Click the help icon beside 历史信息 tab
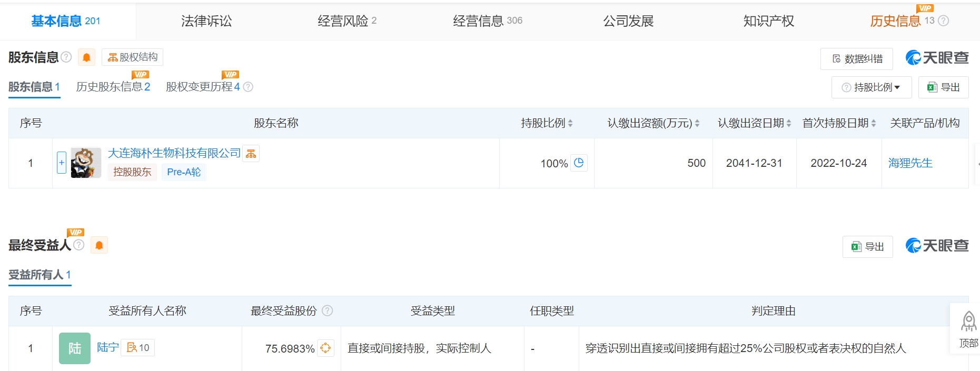This screenshot has width=980, height=371. click(944, 21)
